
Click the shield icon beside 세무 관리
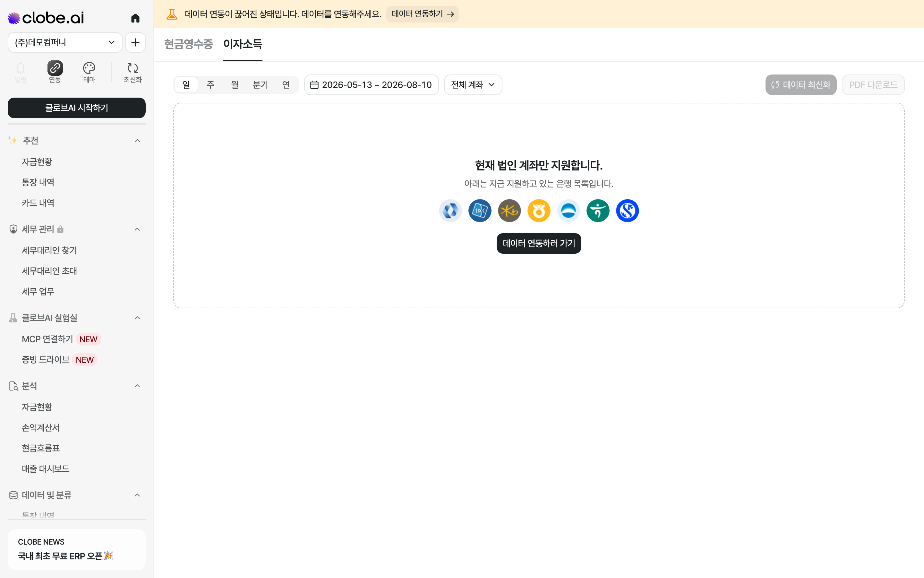[x=13, y=229]
